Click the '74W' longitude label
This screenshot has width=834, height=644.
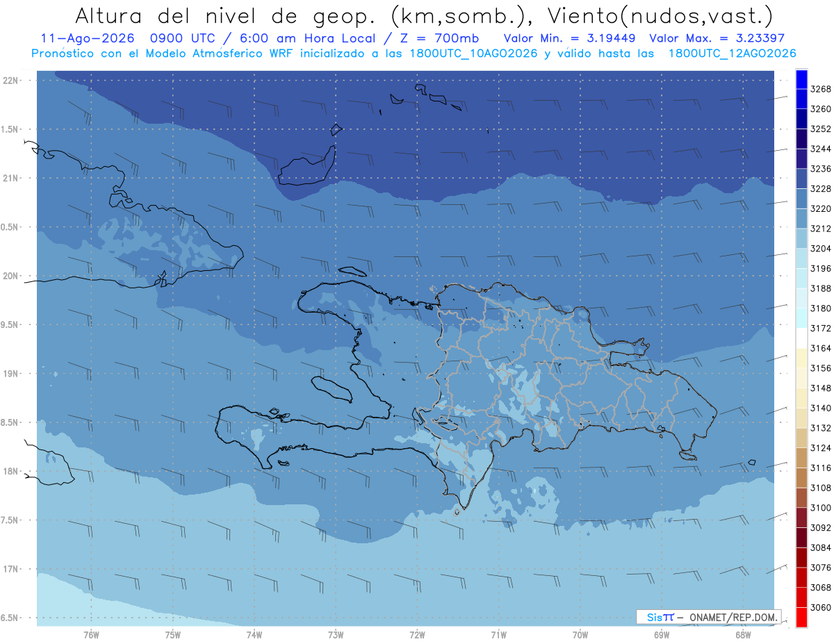click(x=254, y=635)
